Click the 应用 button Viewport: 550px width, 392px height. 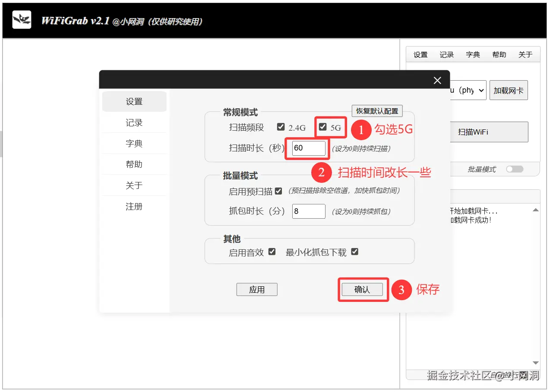click(257, 290)
